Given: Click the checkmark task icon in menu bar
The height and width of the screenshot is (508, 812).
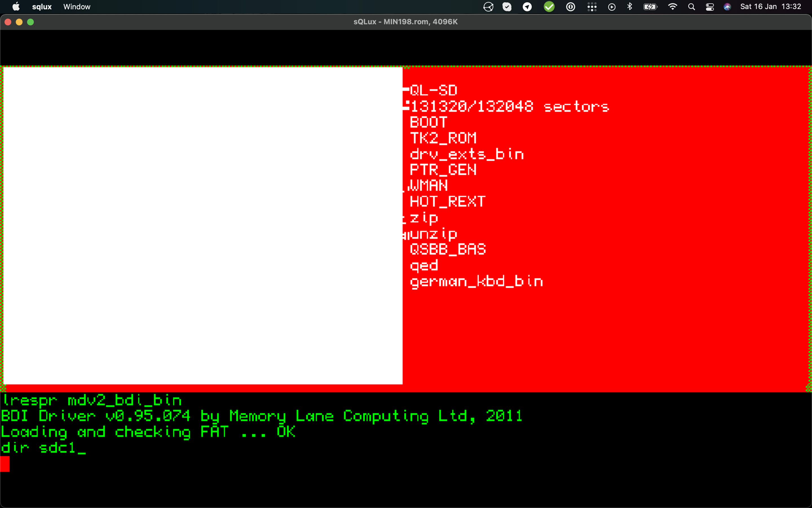Looking at the screenshot, I should 507,7.
